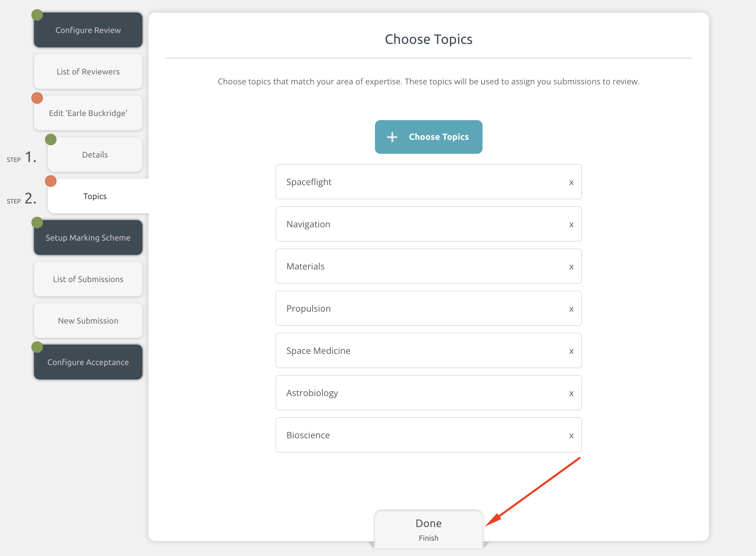Viewport: 756px width, 556px height.
Task: Remove the Navigation topic
Action: point(571,225)
